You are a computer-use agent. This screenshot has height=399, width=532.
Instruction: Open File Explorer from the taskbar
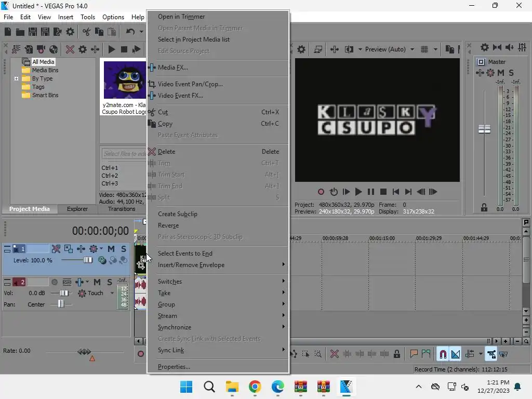[232, 387]
